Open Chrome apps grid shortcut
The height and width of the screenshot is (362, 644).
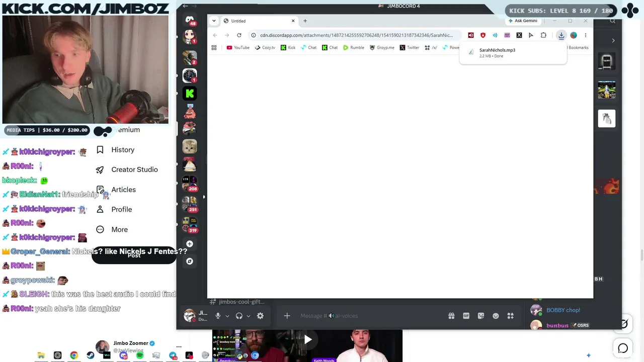[214, 48]
